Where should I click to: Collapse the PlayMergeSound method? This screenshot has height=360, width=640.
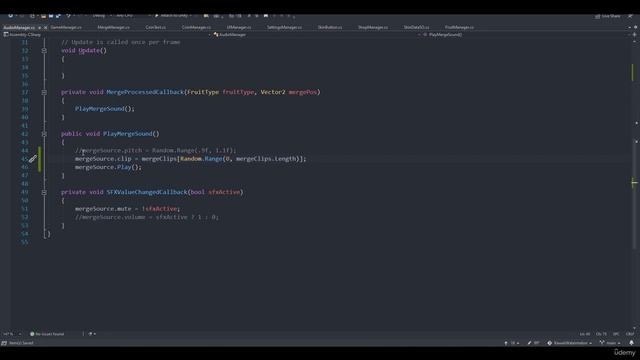(44, 134)
